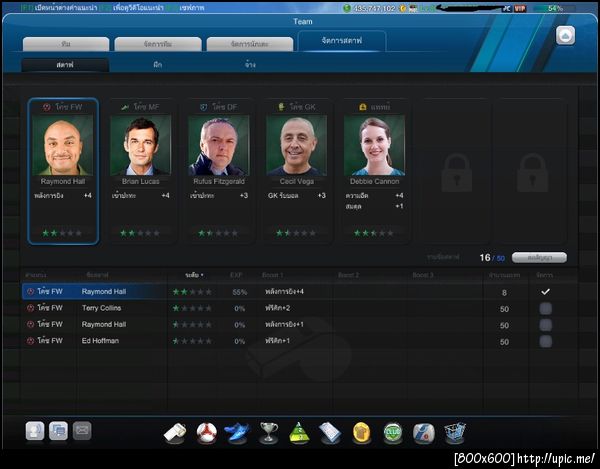
Task: Open the gold shirt icon in the dock
Action: coord(361,433)
